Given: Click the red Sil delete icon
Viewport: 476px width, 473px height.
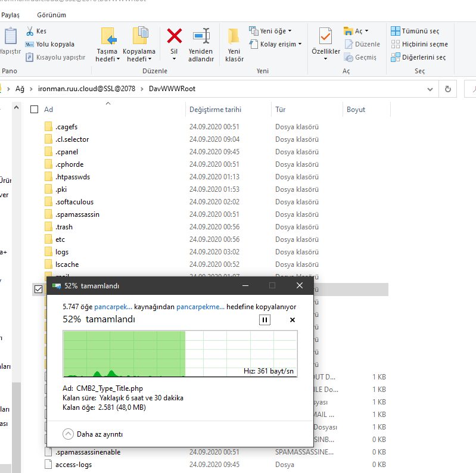Looking at the screenshot, I should 174,36.
